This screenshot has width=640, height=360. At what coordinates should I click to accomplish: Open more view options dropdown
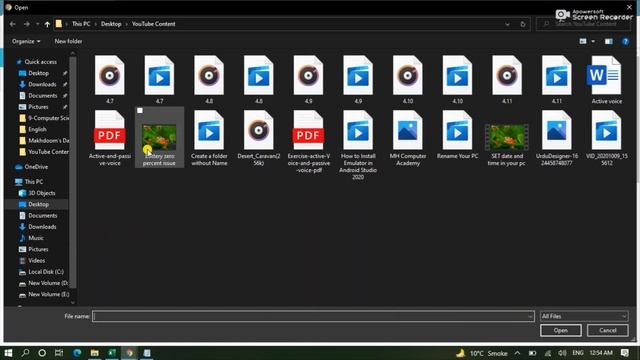pos(593,41)
